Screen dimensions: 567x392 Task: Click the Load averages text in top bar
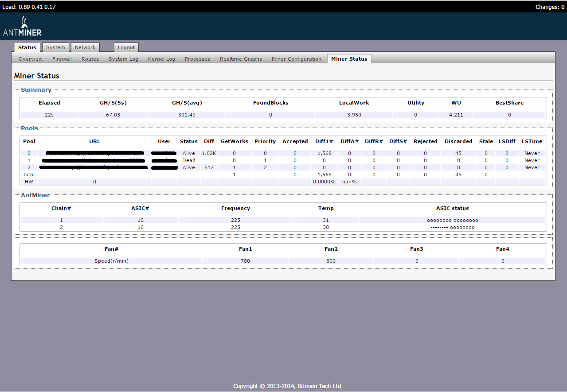coord(29,7)
